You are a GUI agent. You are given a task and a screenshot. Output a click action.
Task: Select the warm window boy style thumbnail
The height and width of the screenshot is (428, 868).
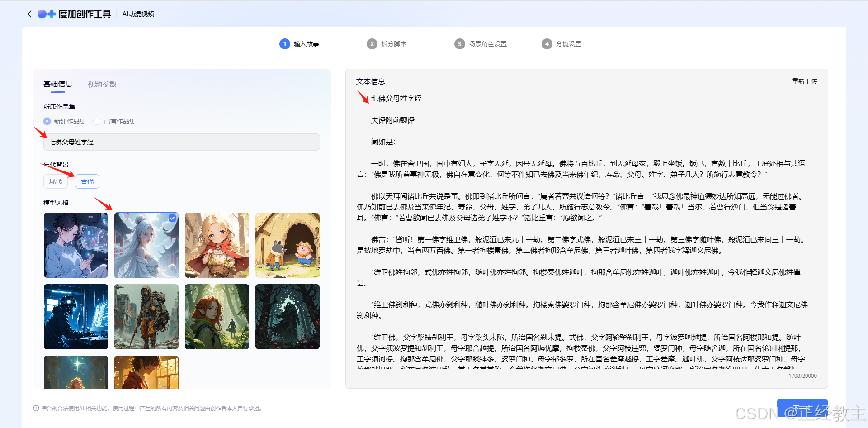(146, 372)
